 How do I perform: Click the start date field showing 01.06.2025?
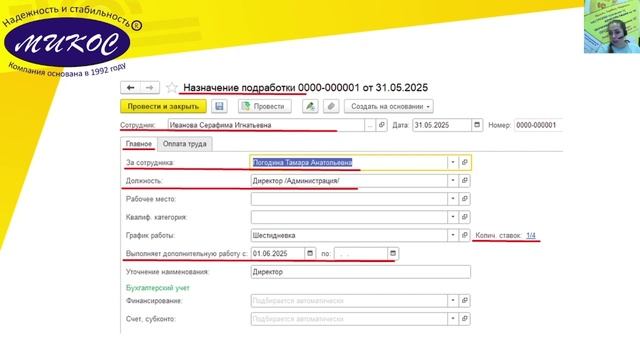(x=278, y=253)
